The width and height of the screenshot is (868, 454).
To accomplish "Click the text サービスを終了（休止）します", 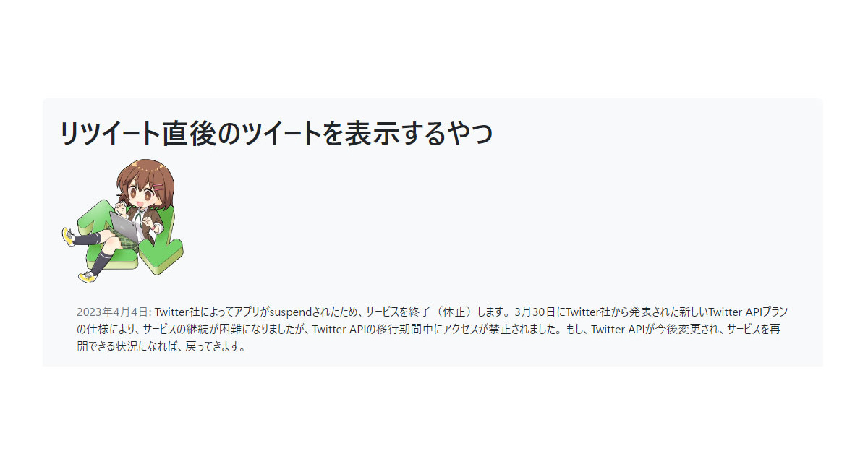I will pos(438,312).
